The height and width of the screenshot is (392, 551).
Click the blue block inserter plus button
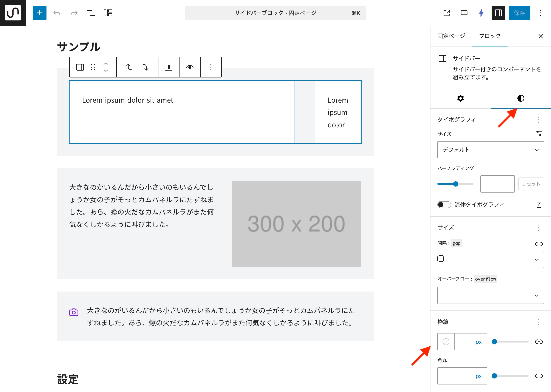coord(39,13)
